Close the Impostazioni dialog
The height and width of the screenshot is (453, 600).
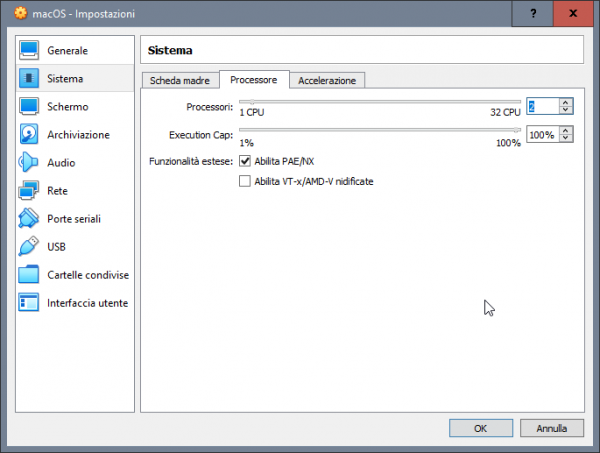(x=573, y=13)
